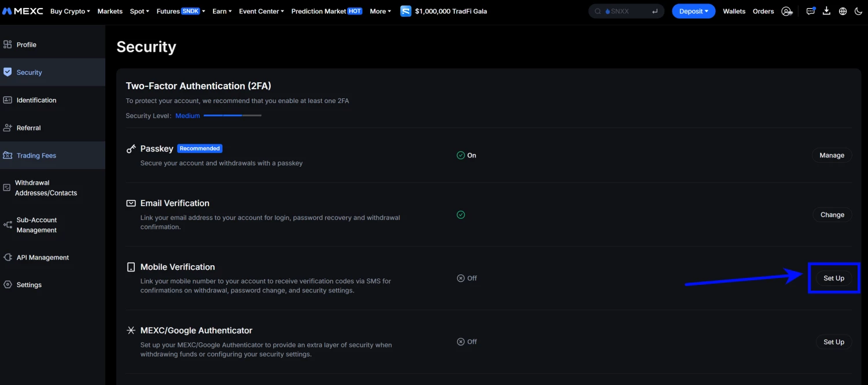Click the search enter arrow icon
868x385 pixels.
pyautogui.click(x=655, y=11)
